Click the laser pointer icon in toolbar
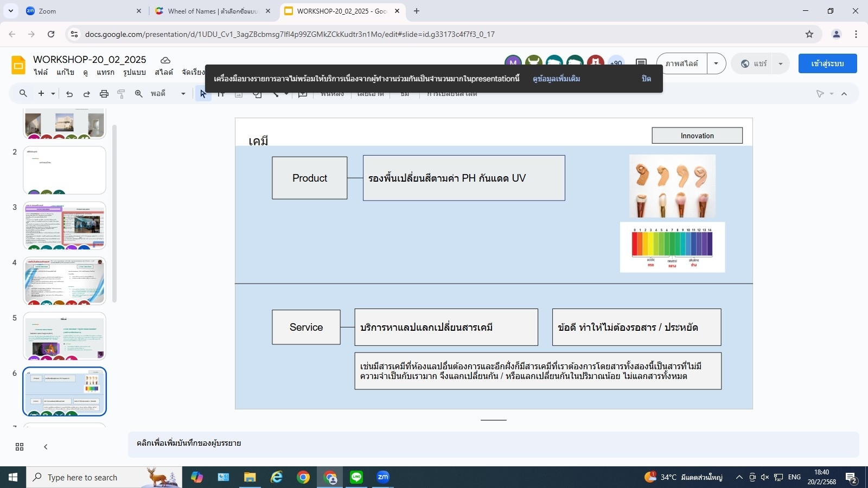 click(820, 94)
